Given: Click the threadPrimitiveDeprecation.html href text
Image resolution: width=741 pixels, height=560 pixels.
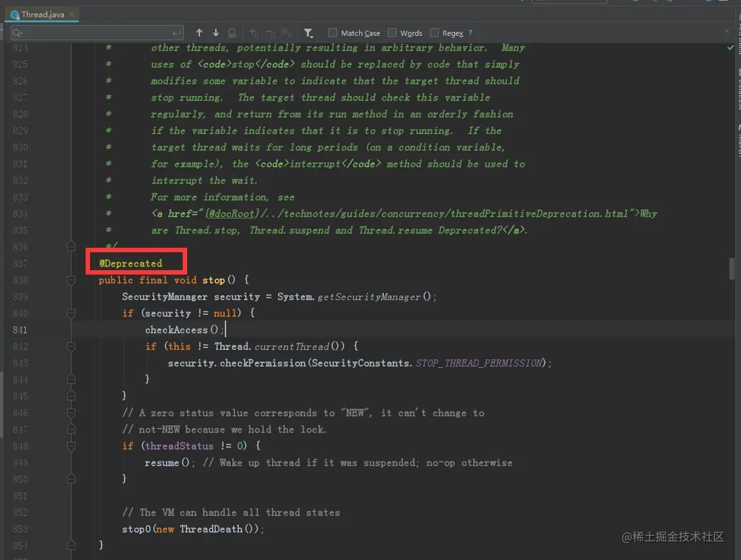Looking at the screenshot, I should (539, 214).
